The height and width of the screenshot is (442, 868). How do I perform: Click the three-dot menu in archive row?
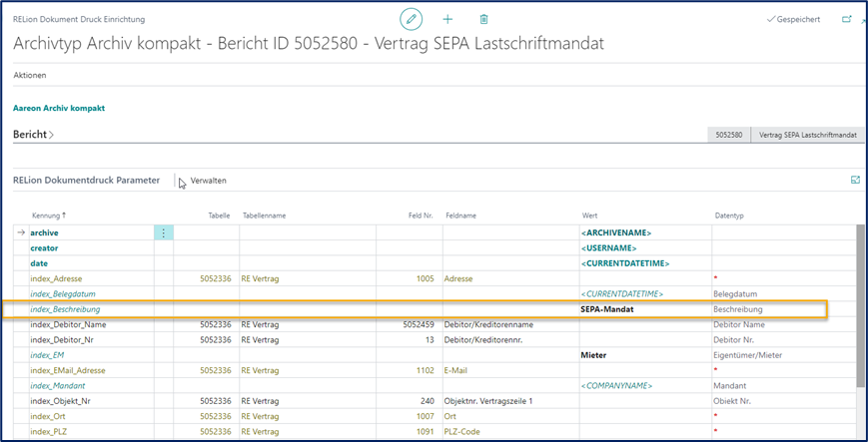pyautogui.click(x=164, y=232)
